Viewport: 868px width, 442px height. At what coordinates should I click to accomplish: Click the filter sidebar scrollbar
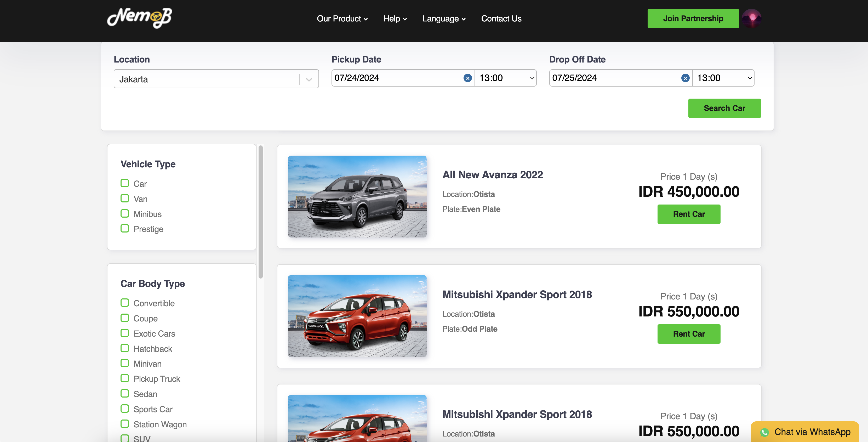(x=260, y=211)
